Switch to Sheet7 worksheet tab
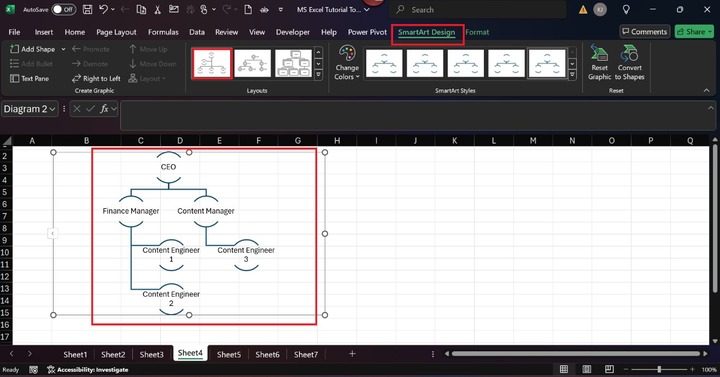Image resolution: width=720 pixels, height=377 pixels. 305,354
